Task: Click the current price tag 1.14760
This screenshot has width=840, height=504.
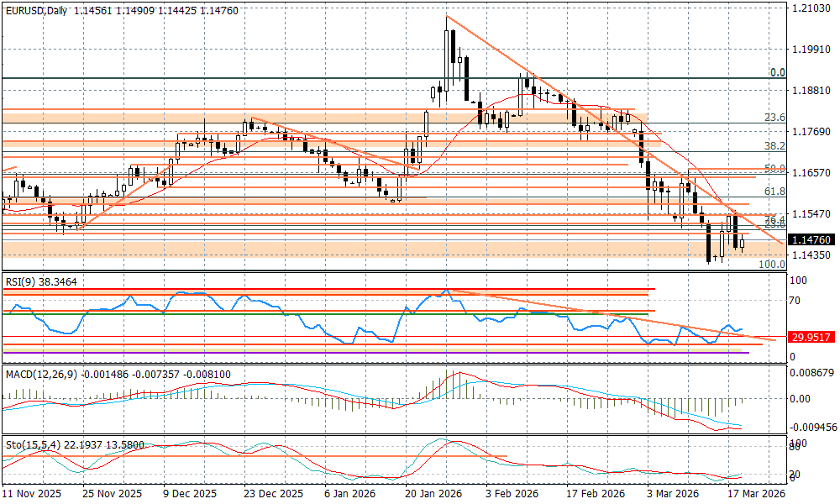Action: coord(811,239)
